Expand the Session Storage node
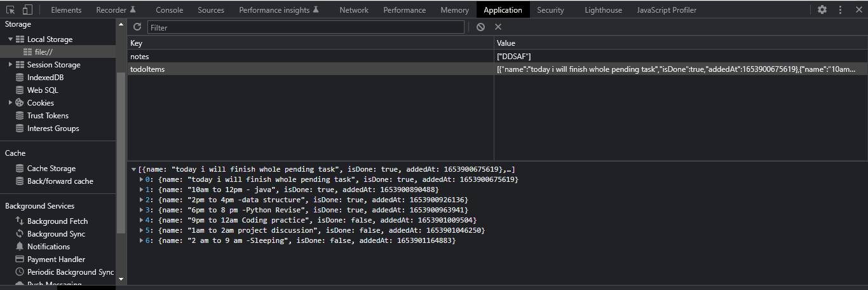 coord(11,65)
